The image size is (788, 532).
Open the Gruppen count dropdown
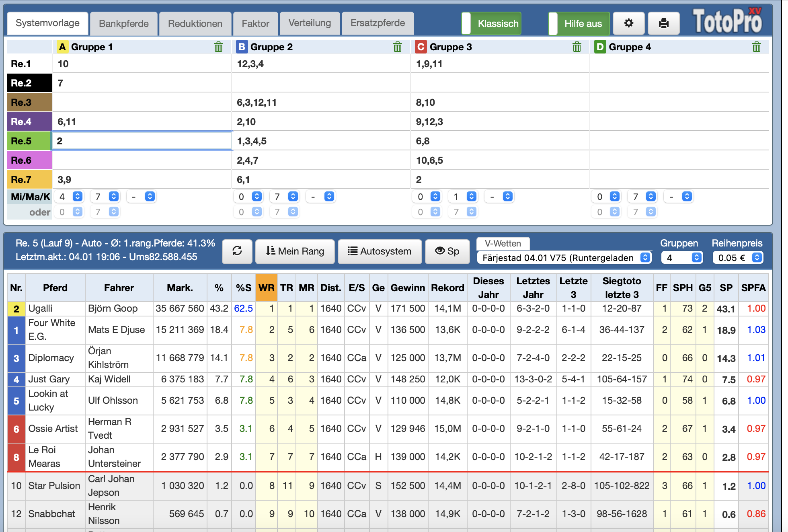pyautogui.click(x=682, y=258)
